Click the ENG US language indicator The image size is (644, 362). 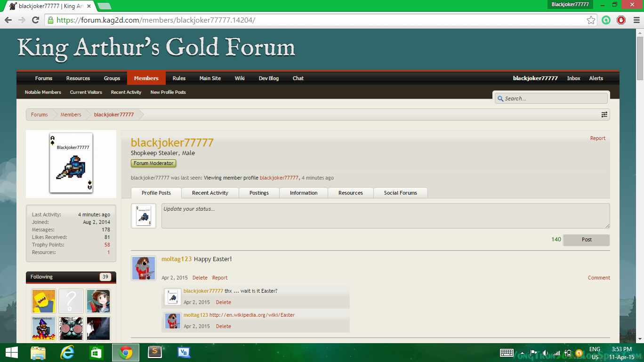pos(595,353)
